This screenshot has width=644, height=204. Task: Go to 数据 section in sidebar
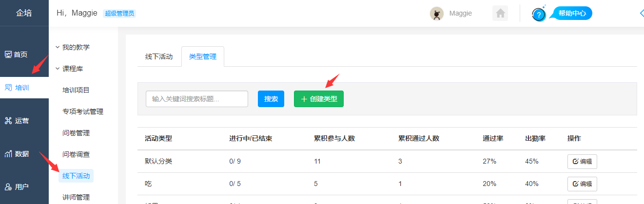17,154
